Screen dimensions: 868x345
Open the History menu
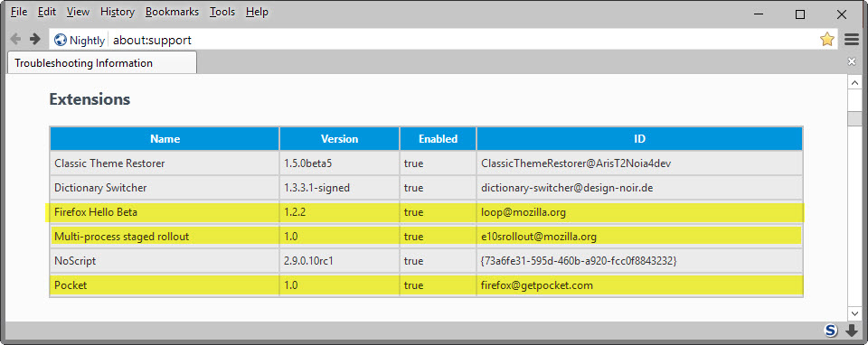pyautogui.click(x=118, y=12)
